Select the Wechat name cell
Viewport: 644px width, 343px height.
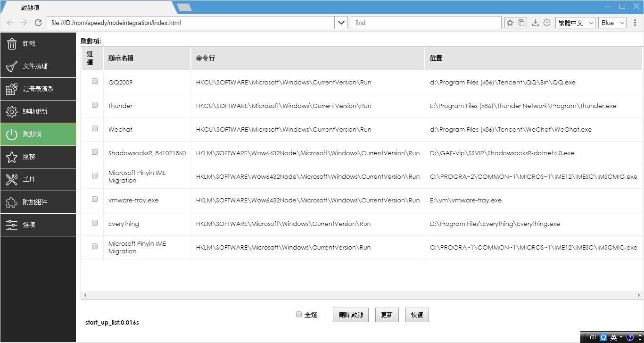pos(147,129)
